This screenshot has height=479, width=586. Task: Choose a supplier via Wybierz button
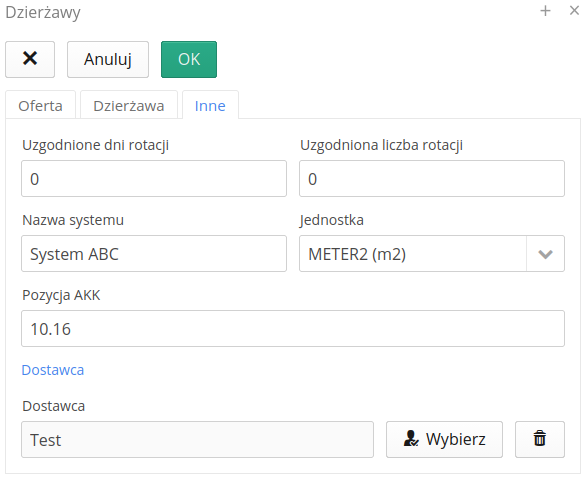point(444,439)
